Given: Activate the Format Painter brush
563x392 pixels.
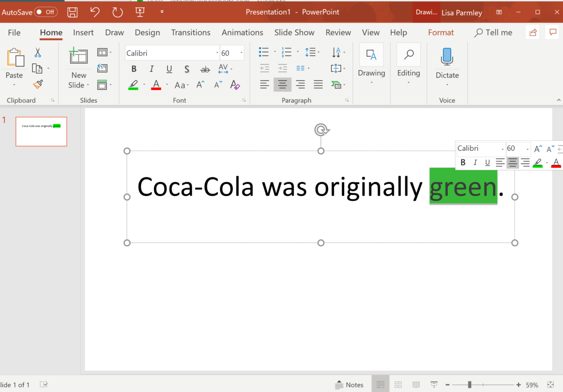Looking at the screenshot, I should [x=38, y=84].
